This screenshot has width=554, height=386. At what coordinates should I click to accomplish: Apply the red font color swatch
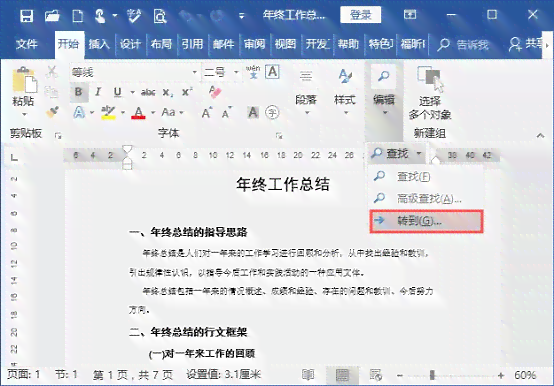[138, 113]
